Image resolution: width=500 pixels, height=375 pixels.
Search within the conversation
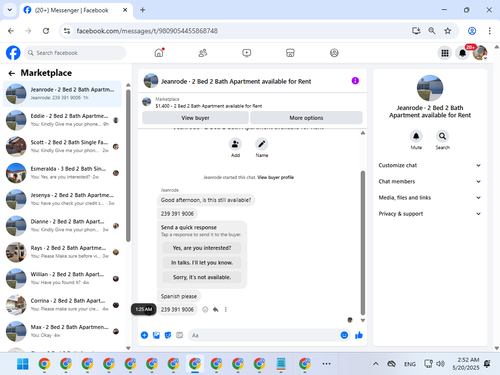(x=442, y=136)
